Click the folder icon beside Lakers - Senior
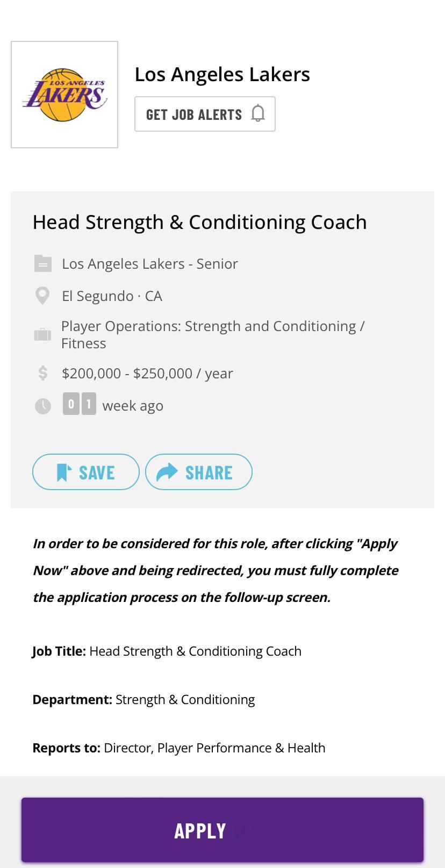 tap(43, 264)
